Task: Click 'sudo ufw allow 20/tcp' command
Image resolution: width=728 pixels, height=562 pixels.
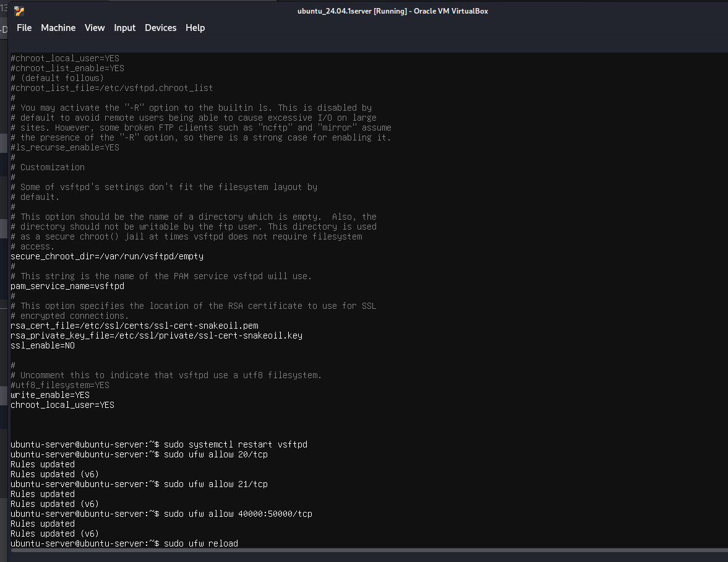Action: tap(216, 454)
